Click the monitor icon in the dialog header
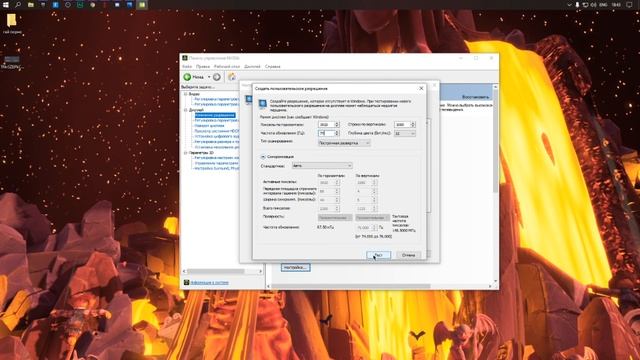This screenshot has height=360, width=640. 262,104
